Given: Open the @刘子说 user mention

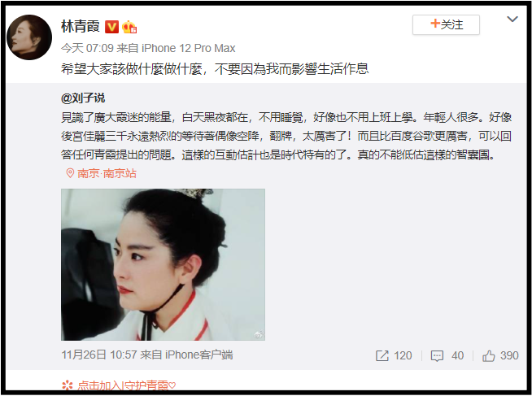Looking at the screenshot, I should (x=83, y=98).
